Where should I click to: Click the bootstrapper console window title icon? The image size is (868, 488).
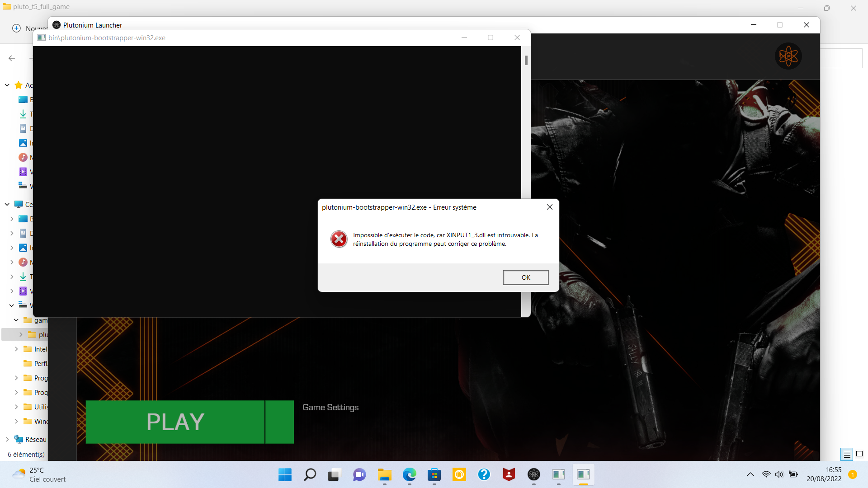click(x=42, y=38)
